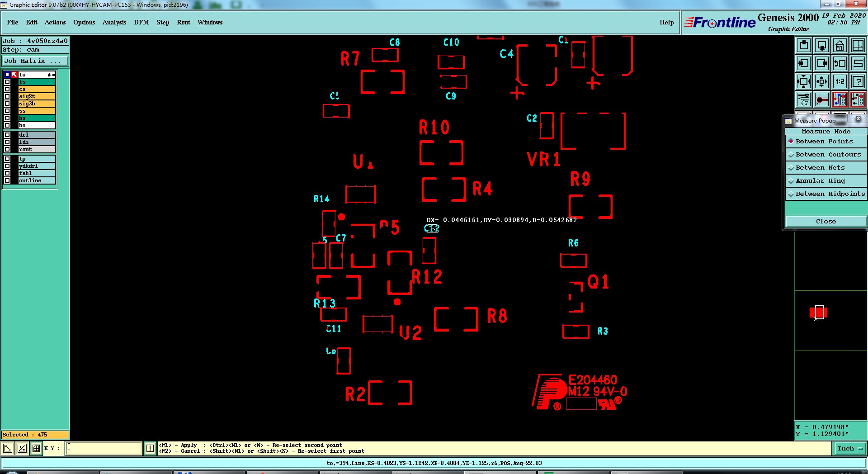Open the File menu

13,22
